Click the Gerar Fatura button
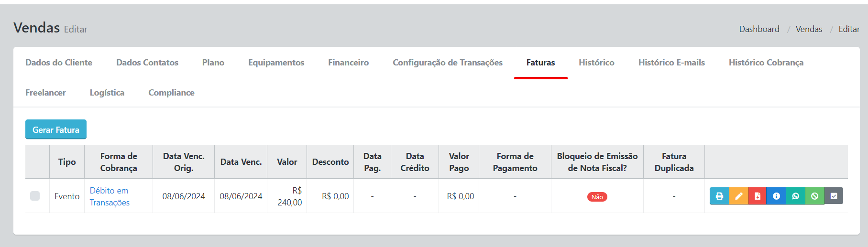868x247 pixels. pyautogui.click(x=56, y=129)
